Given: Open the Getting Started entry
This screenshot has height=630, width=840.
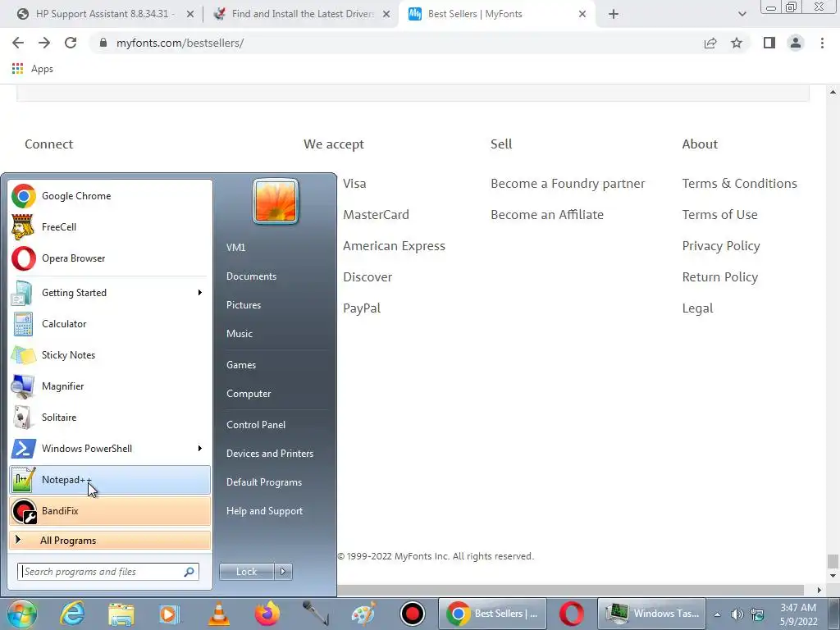Looking at the screenshot, I should point(110,293).
